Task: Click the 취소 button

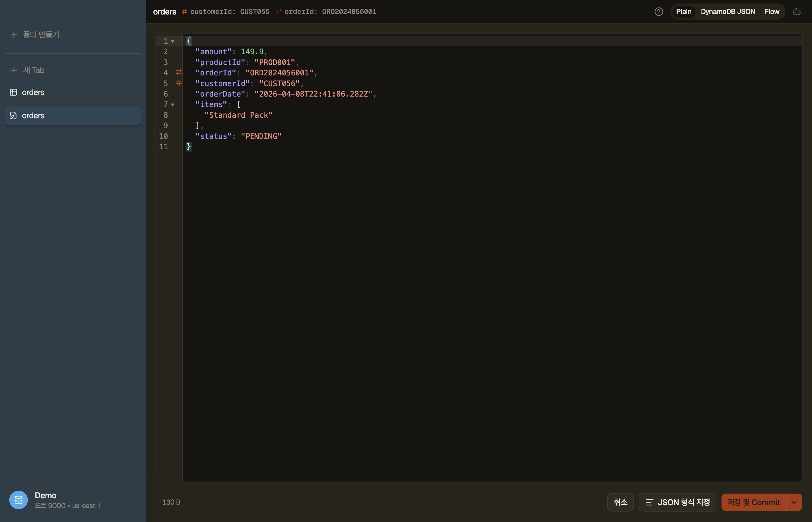Action: pos(620,502)
